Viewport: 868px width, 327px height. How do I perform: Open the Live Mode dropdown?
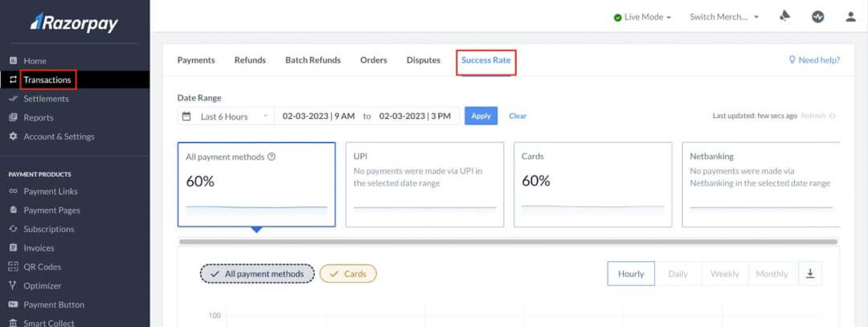642,17
